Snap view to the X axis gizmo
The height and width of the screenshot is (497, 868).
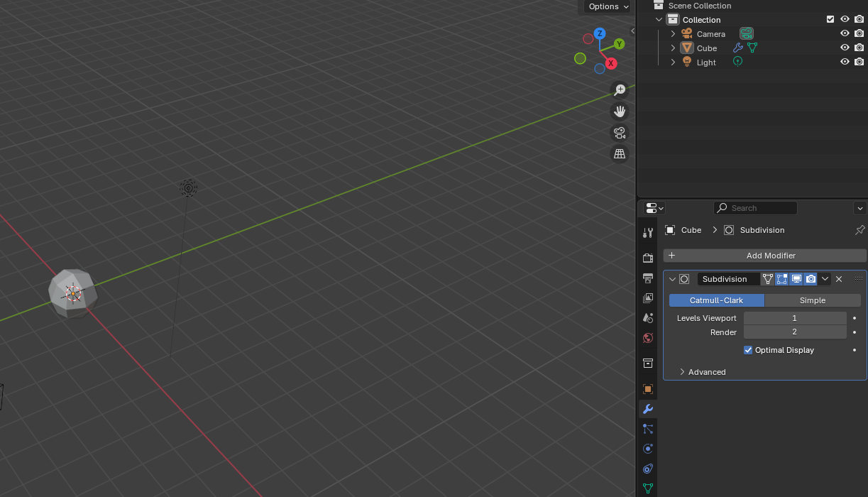click(x=610, y=63)
